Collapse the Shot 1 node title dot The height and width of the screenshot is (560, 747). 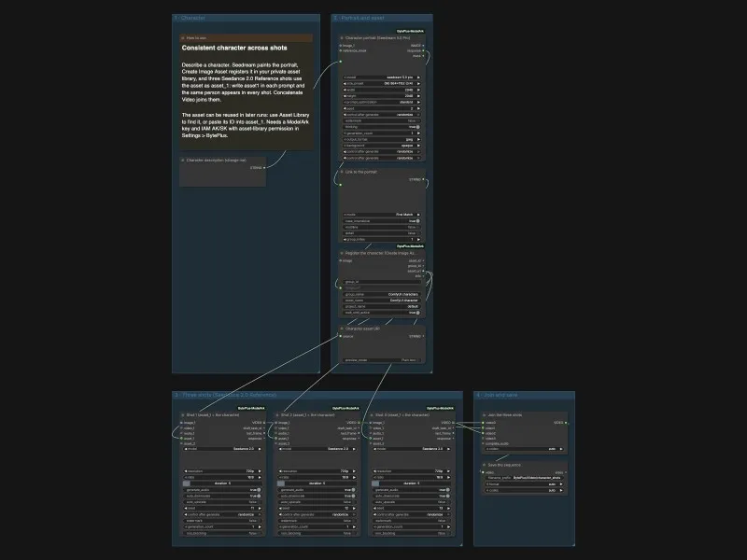(183, 415)
